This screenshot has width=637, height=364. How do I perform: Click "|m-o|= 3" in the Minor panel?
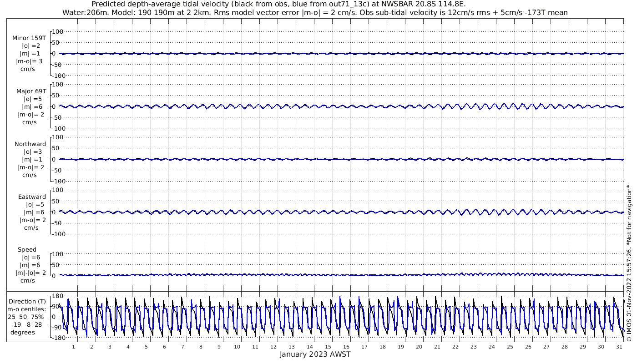point(30,61)
